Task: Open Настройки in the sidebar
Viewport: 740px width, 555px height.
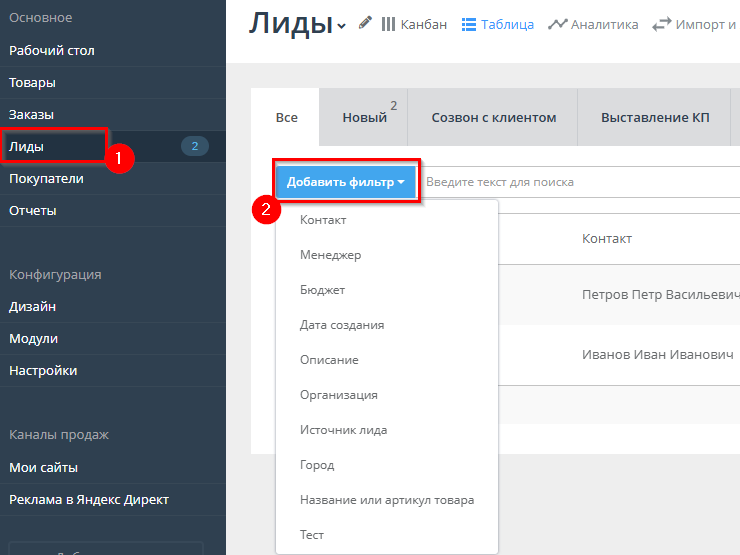Action: pos(43,370)
